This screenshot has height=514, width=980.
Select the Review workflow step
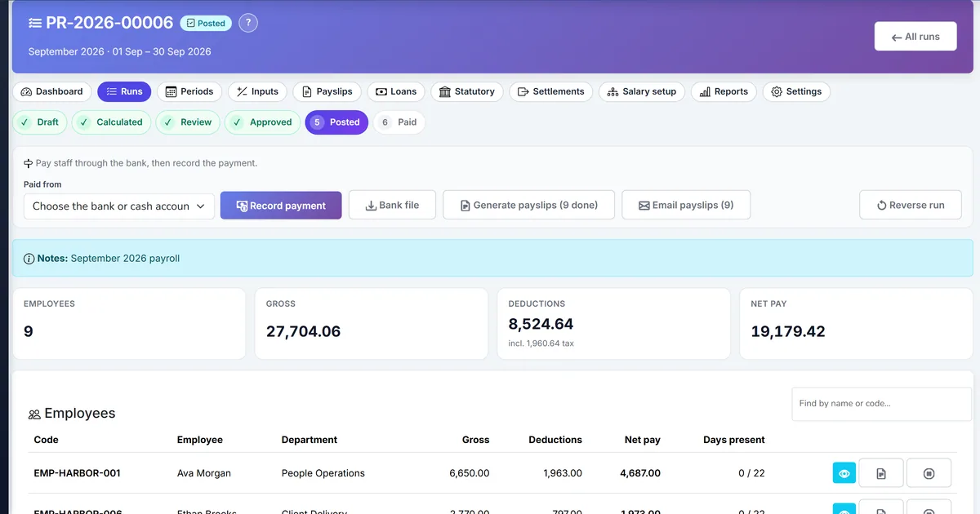(188, 122)
